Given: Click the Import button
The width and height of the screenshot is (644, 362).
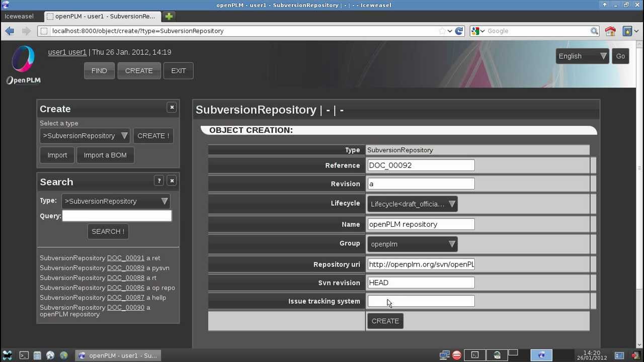Looking at the screenshot, I should pyautogui.click(x=57, y=155).
